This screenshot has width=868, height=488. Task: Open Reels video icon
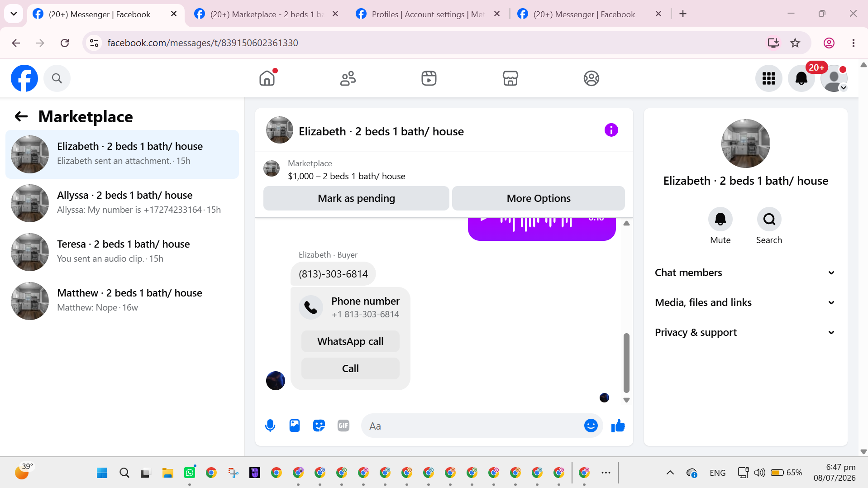click(x=429, y=78)
